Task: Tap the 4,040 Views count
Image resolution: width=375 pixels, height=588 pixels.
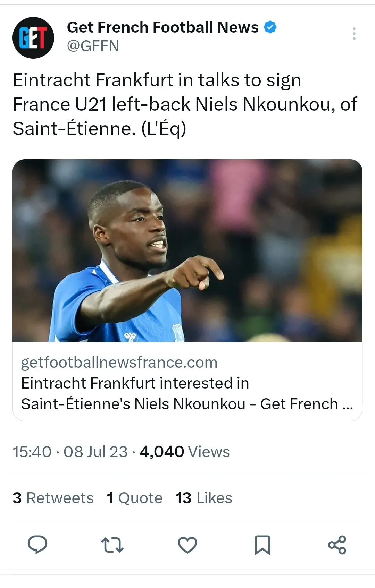Action: [x=185, y=452]
